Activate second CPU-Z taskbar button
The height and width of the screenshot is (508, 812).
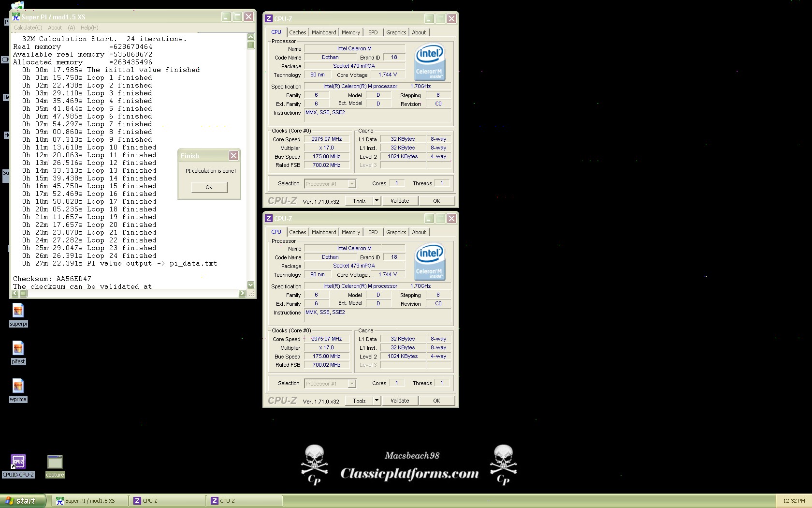245,501
